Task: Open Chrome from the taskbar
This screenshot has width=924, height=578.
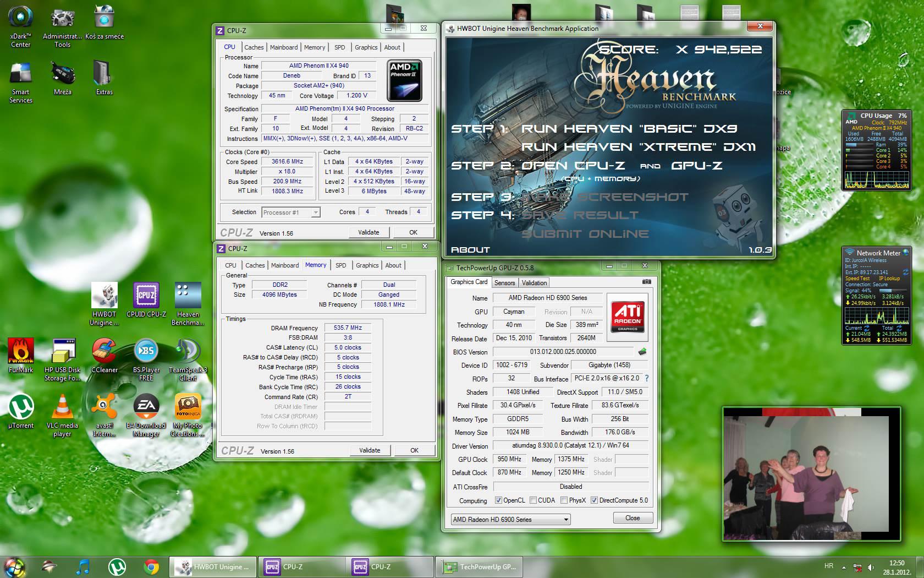Action: pos(151,566)
